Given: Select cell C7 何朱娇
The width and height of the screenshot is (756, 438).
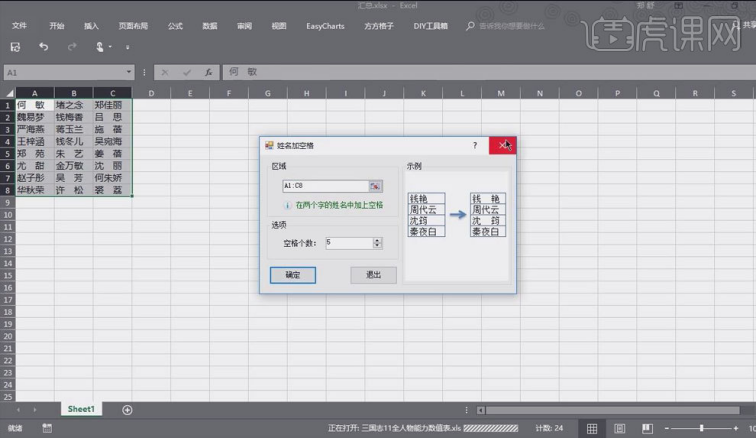Looking at the screenshot, I should [112, 178].
